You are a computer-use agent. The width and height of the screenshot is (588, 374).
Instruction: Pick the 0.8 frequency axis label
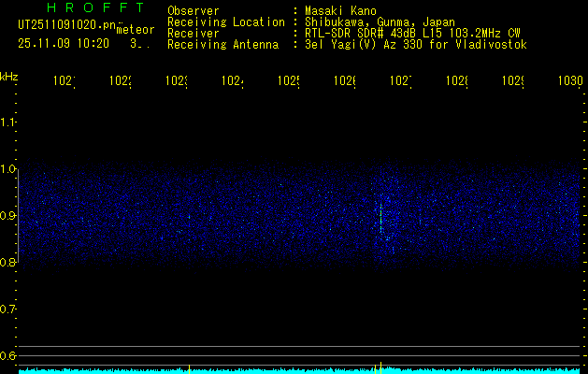(8, 263)
